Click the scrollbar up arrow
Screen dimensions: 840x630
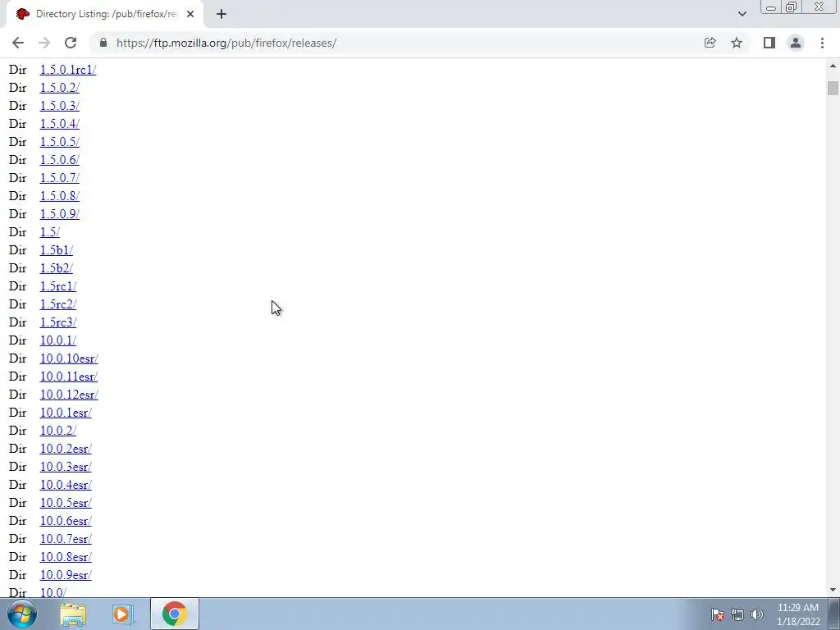(833, 66)
